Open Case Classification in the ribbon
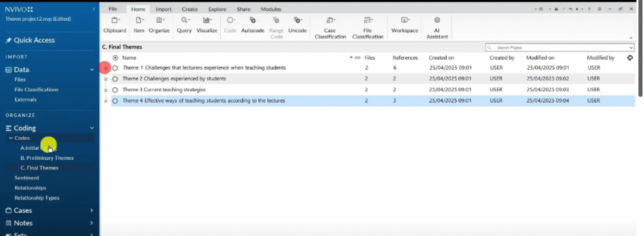The width and height of the screenshot is (644, 236). [330, 28]
